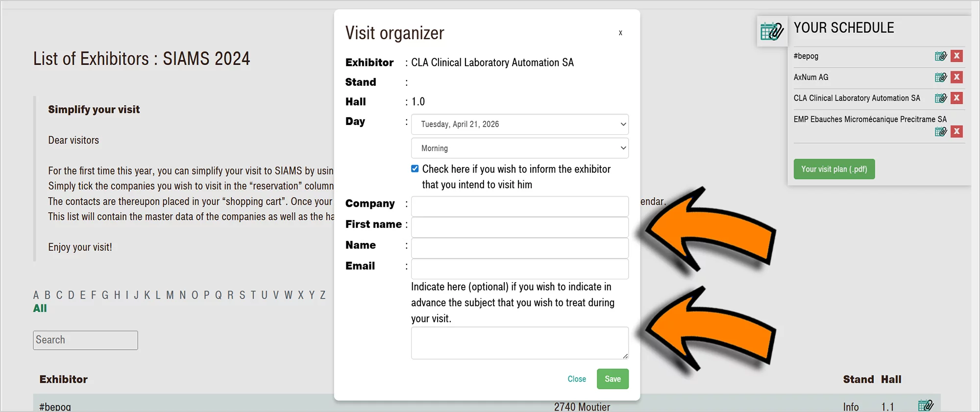
Task: Click the Company input field
Action: pos(519,206)
